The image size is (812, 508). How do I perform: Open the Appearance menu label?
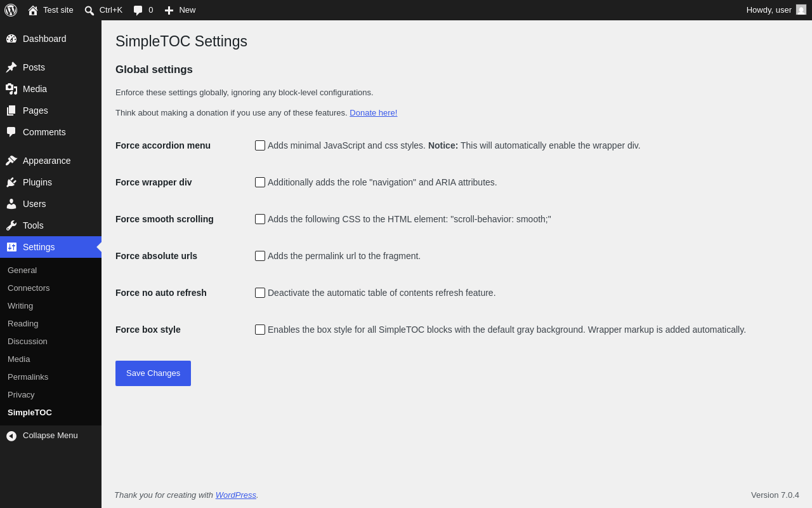47,161
